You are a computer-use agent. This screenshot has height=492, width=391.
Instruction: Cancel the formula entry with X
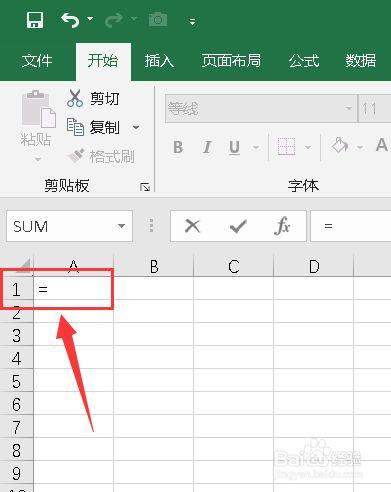pos(192,226)
